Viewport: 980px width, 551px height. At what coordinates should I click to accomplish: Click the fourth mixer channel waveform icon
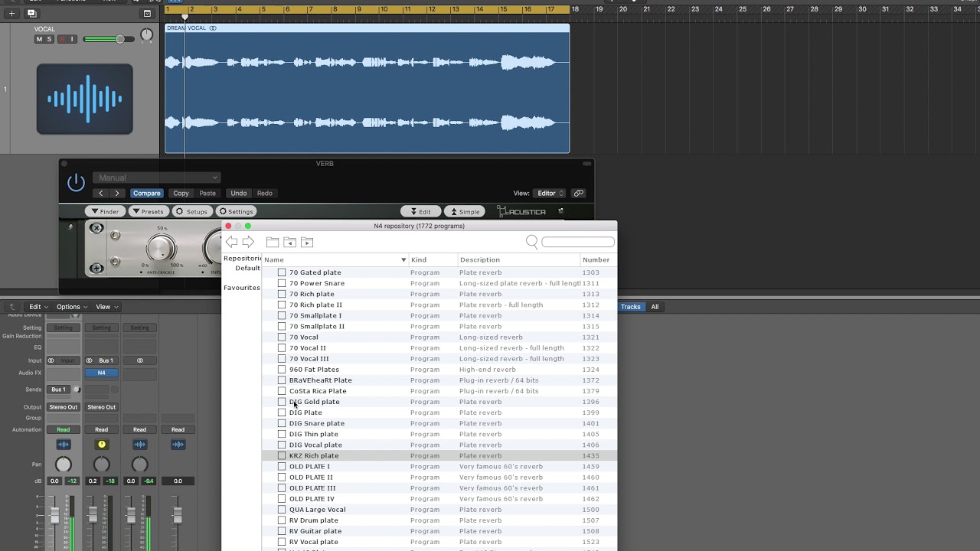(x=178, y=445)
